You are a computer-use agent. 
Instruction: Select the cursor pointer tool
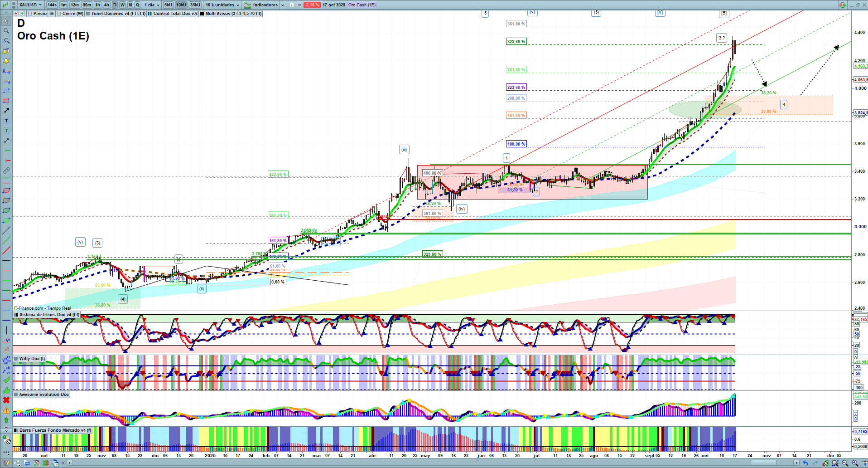coord(6,21)
